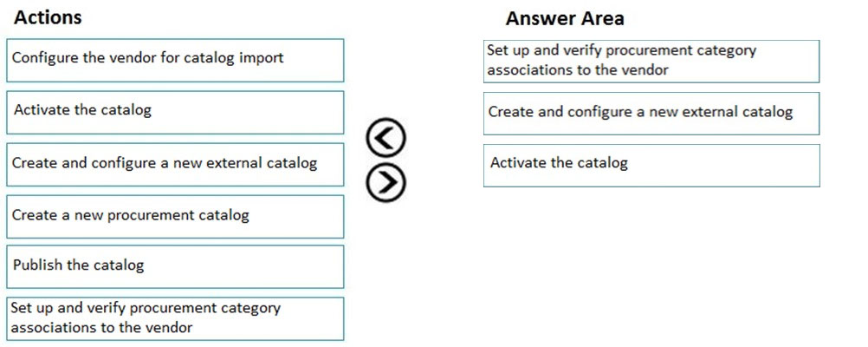
Task: Select 'Activate the catalog' in Answer Area
Action: pyautogui.click(x=651, y=166)
